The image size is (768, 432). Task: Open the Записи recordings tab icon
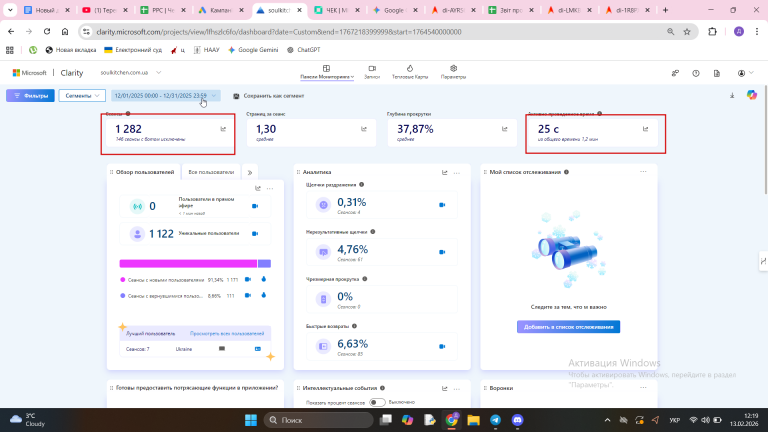[372, 69]
